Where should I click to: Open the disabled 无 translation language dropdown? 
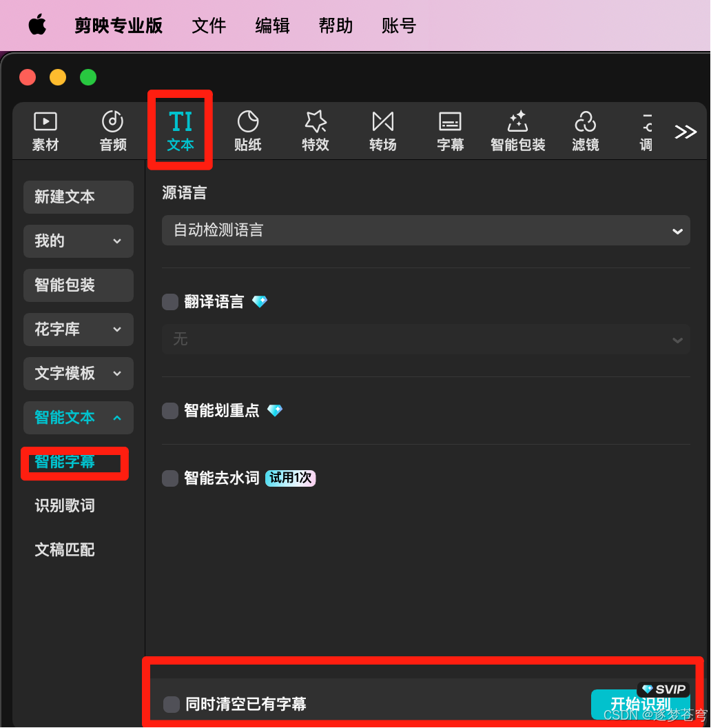[426, 339]
